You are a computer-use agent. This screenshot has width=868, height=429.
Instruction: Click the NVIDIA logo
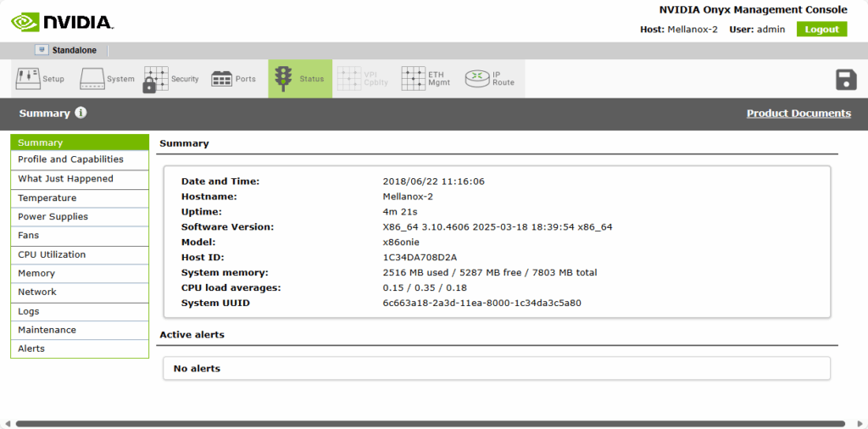63,21
